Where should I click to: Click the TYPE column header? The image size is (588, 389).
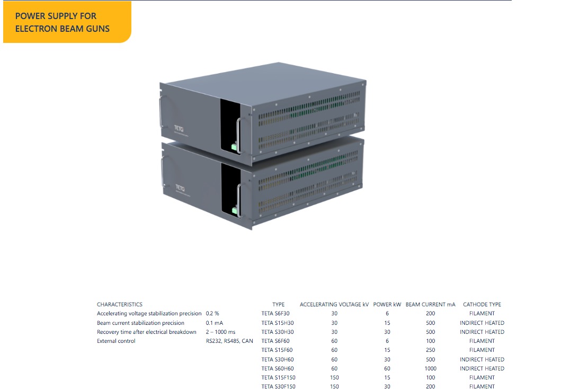278,304
